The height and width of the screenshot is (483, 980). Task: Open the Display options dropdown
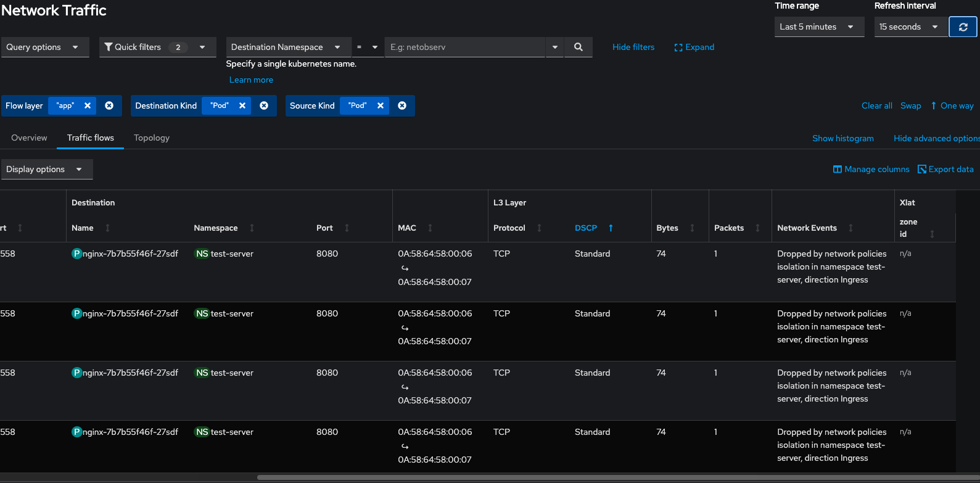[x=46, y=169]
